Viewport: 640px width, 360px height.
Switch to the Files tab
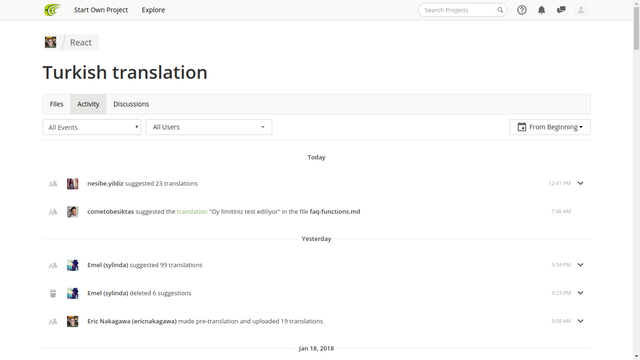(x=57, y=104)
